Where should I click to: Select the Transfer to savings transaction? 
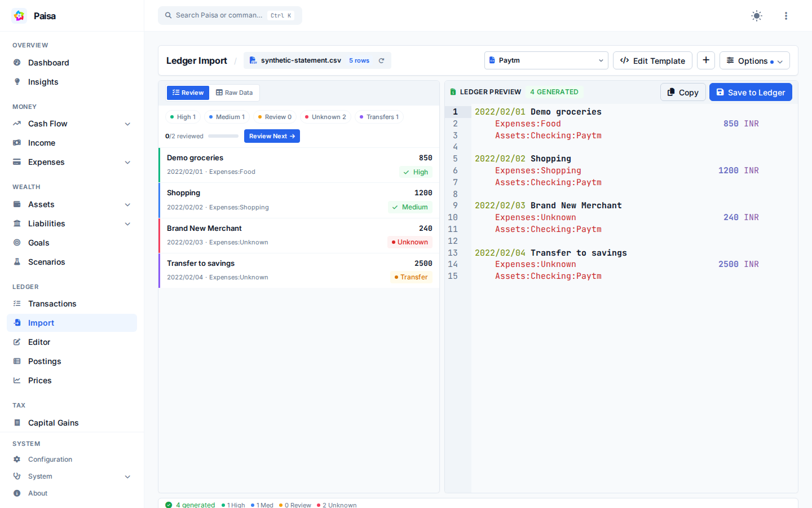(299, 270)
